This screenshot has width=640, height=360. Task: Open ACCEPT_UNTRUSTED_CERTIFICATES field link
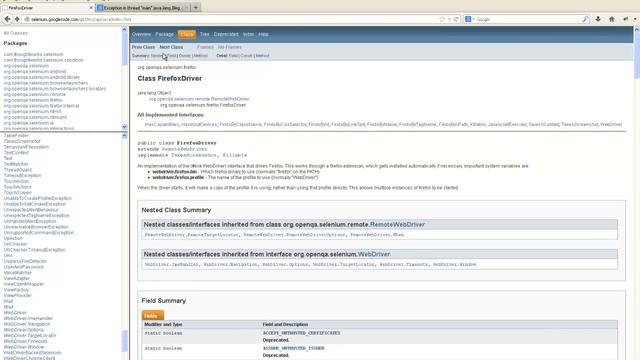(301, 333)
